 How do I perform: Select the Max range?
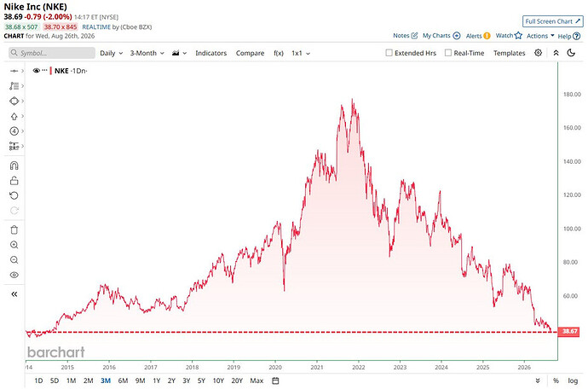(x=257, y=380)
